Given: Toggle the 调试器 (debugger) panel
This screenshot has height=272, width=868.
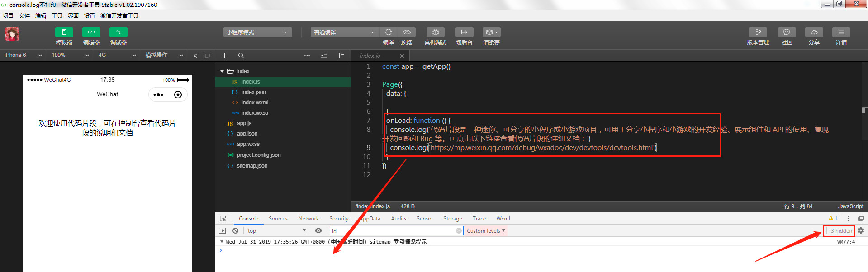Looking at the screenshot, I should click(x=118, y=32).
